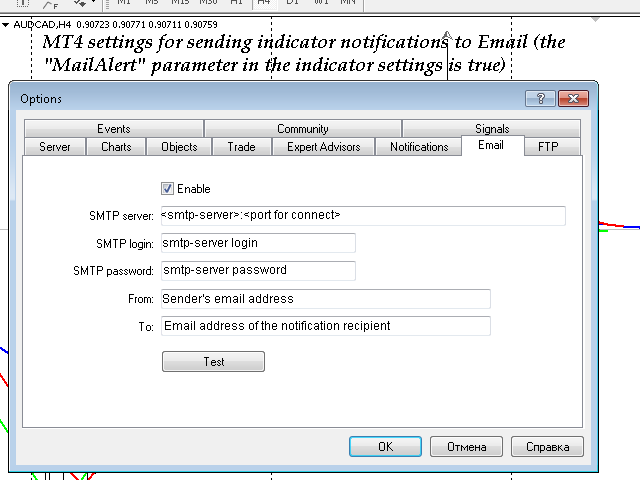Focus the SMTP login field
This screenshot has height=480, width=640.
click(x=258, y=243)
